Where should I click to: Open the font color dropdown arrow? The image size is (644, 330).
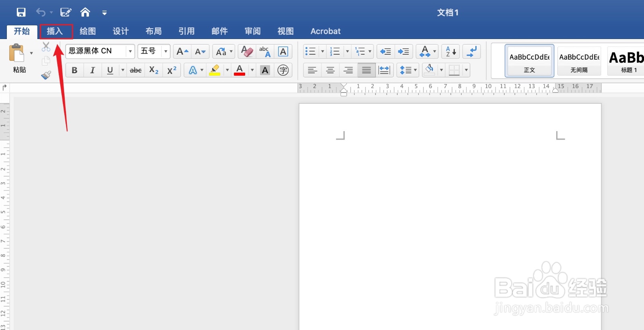coord(252,70)
